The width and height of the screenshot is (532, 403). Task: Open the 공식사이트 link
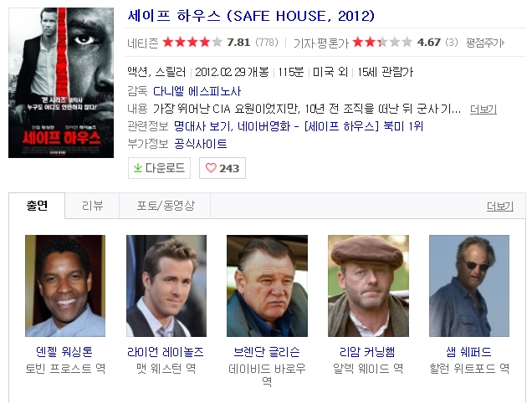tap(201, 144)
